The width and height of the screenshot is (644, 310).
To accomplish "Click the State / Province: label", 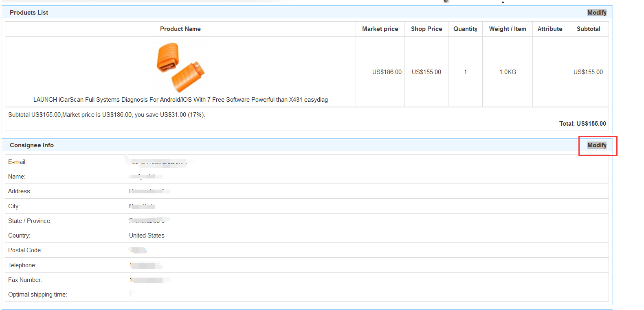I will click(x=30, y=221).
